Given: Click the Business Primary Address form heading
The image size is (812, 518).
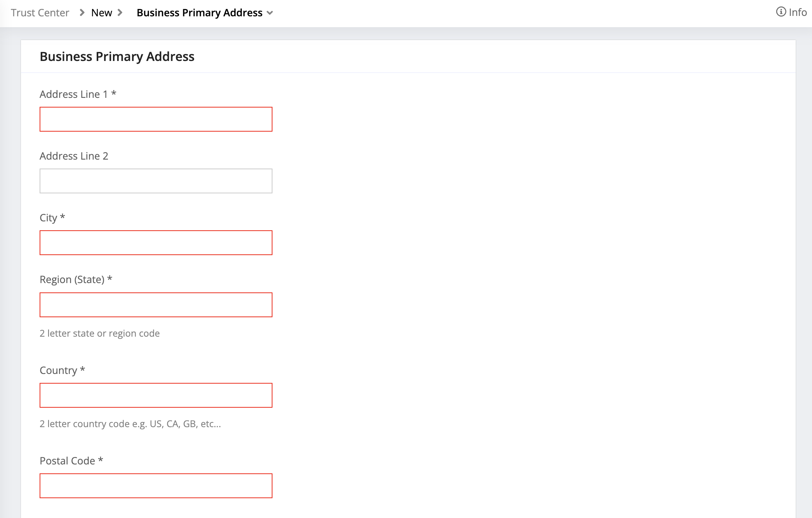Looking at the screenshot, I should [x=117, y=57].
